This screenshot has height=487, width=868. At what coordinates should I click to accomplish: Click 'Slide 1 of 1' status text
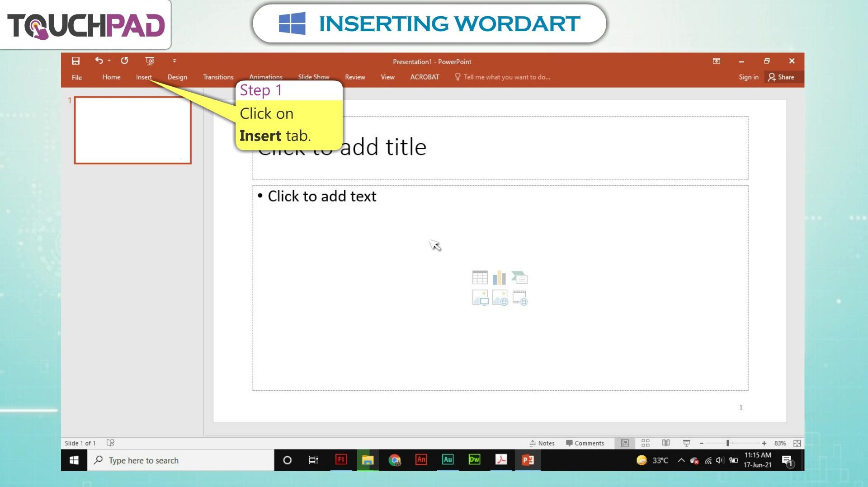pos(80,443)
